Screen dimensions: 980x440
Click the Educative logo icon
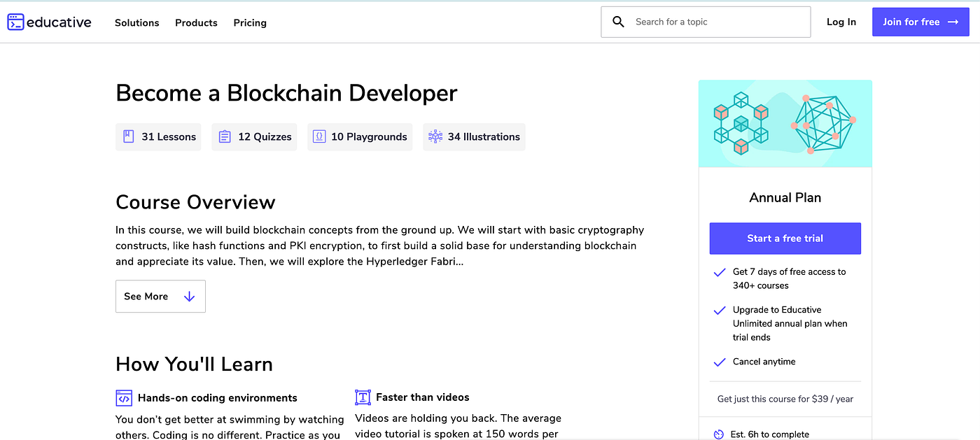[16, 22]
